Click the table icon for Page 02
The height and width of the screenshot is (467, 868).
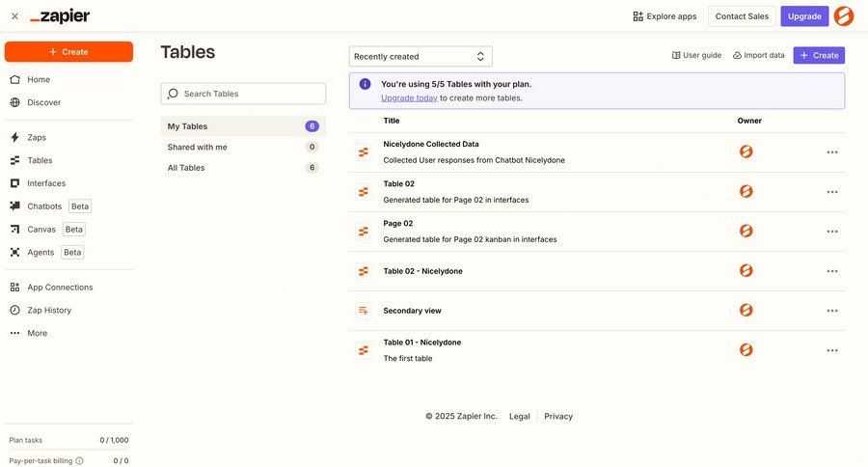(x=364, y=232)
